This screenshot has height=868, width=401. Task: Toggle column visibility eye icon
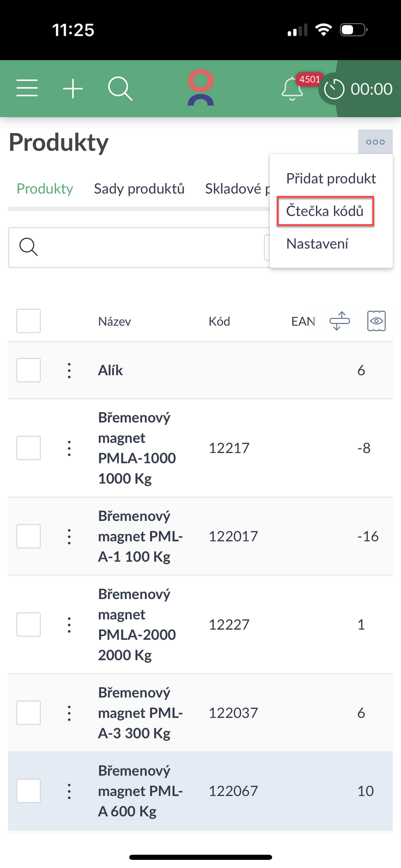(x=376, y=321)
